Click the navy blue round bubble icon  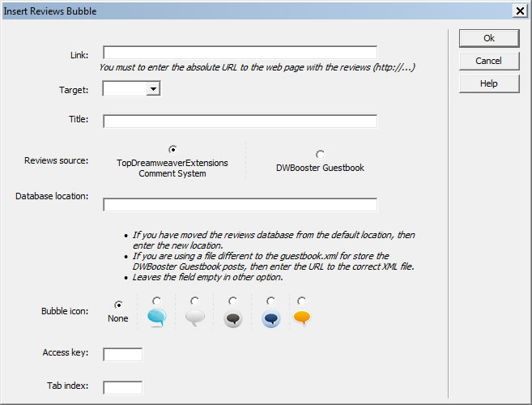click(x=271, y=318)
